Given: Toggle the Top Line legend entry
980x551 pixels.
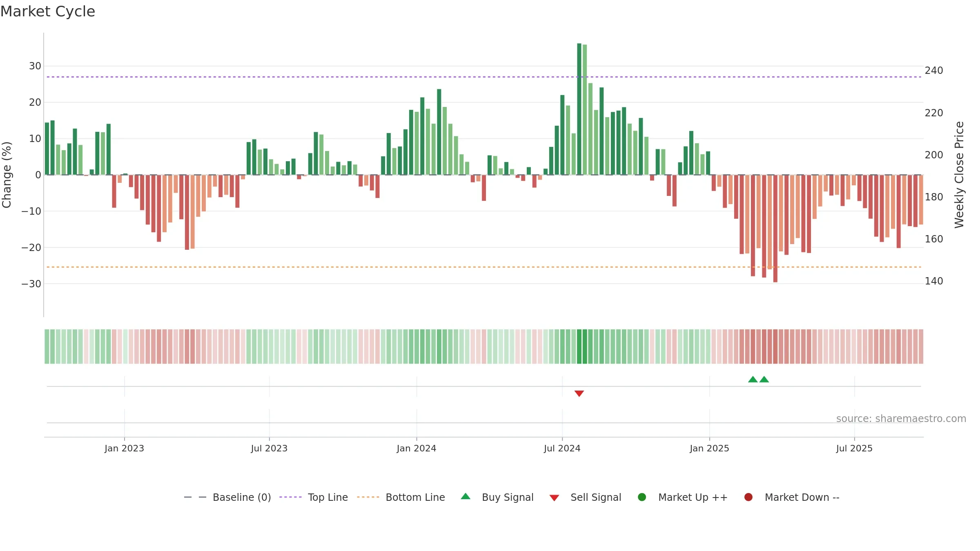Looking at the screenshot, I should 313,497.
